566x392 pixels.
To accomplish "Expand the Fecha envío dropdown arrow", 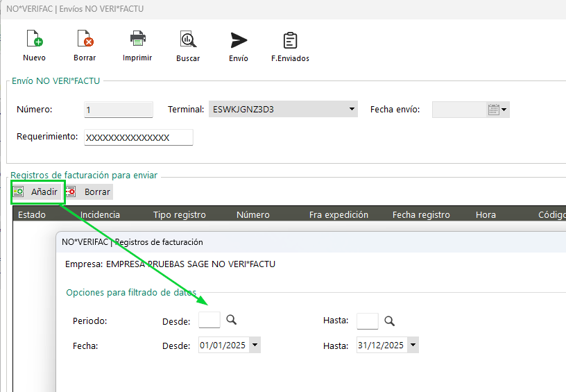I will [x=504, y=110].
